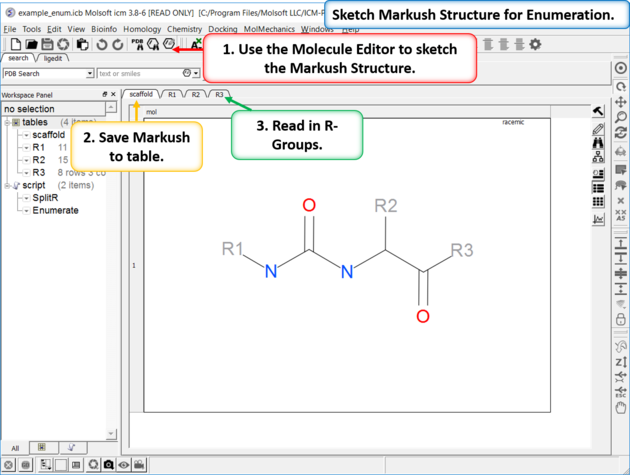
Task: Click the binoculars find icon in table toolbar
Action: coord(598,144)
